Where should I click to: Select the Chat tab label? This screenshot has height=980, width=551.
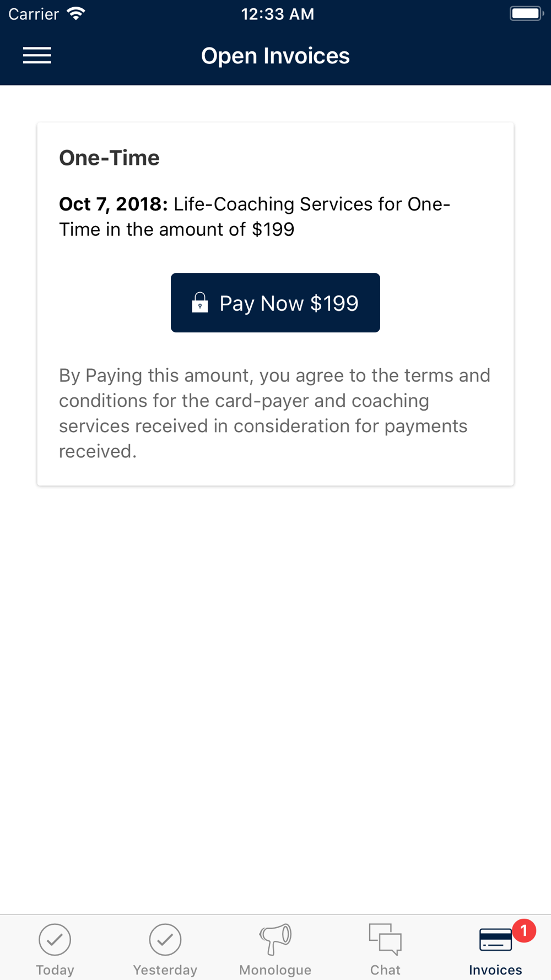coord(385,970)
